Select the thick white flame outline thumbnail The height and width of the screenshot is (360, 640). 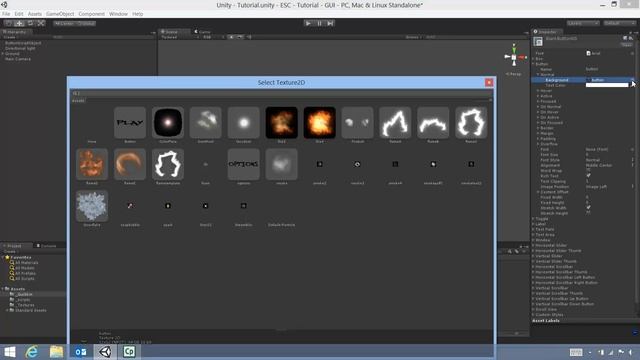pyautogui.click(x=168, y=164)
